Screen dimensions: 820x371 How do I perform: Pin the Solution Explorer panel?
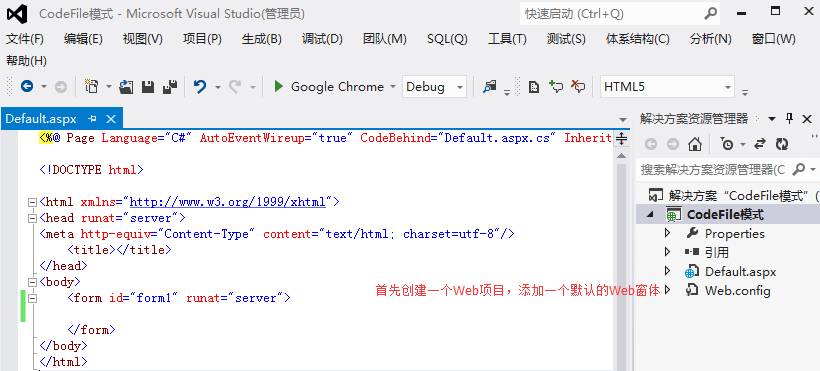(x=790, y=119)
